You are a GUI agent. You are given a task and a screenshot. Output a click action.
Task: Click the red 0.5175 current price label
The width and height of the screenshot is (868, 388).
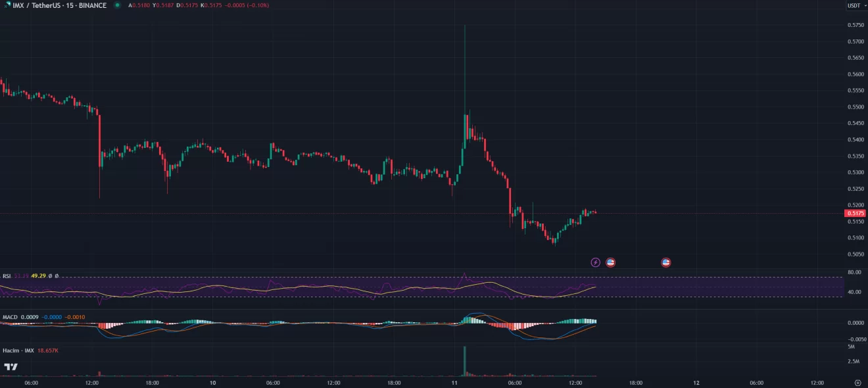[x=855, y=213]
